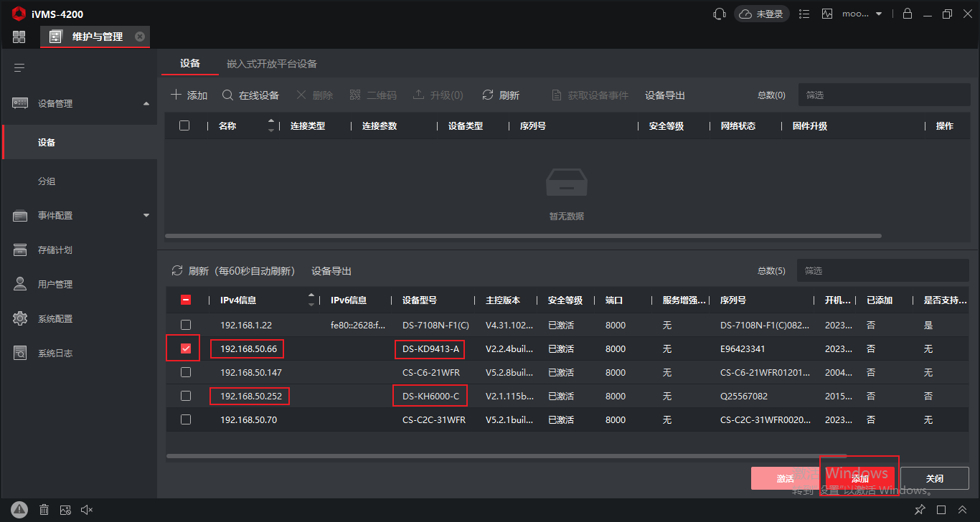Uncheck the box for 192.168.50.66
The height and width of the screenshot is (522, 980).
point(186,348)
